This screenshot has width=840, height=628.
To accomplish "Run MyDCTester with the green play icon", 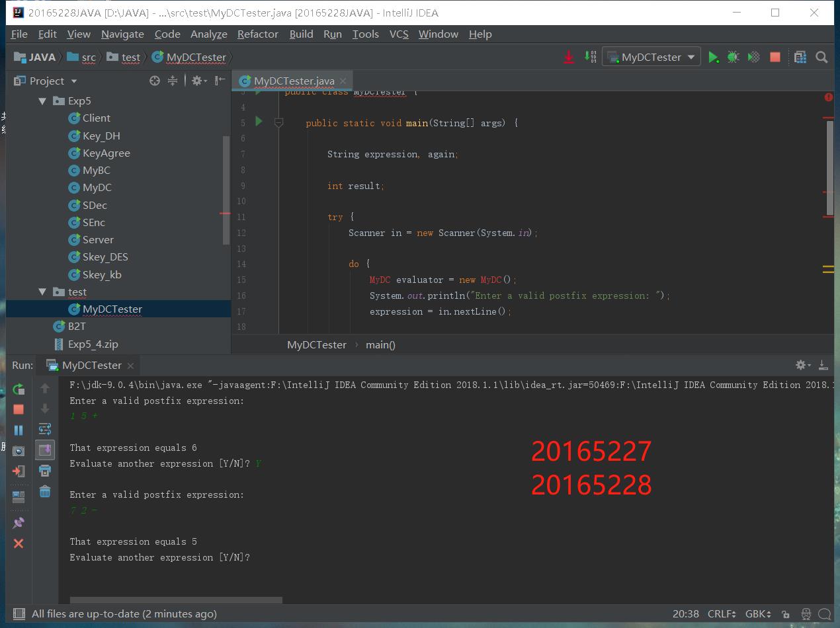I will (713, 58).
